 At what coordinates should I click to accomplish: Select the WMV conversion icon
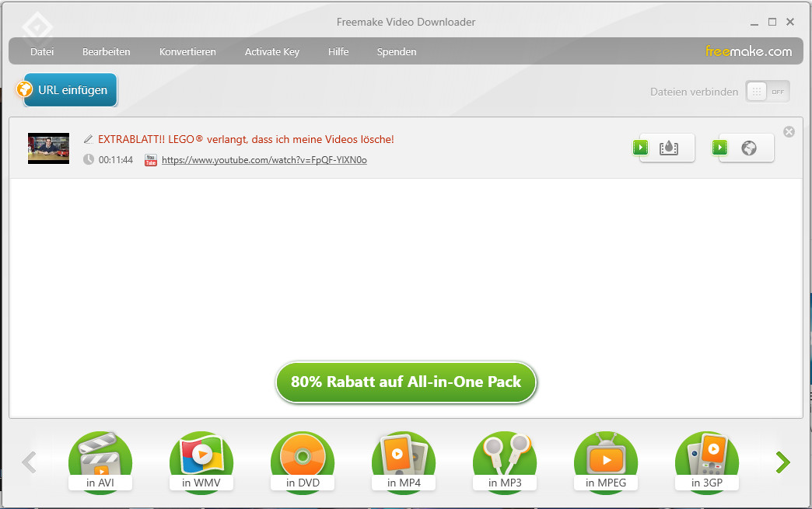(x=201, y=458)
